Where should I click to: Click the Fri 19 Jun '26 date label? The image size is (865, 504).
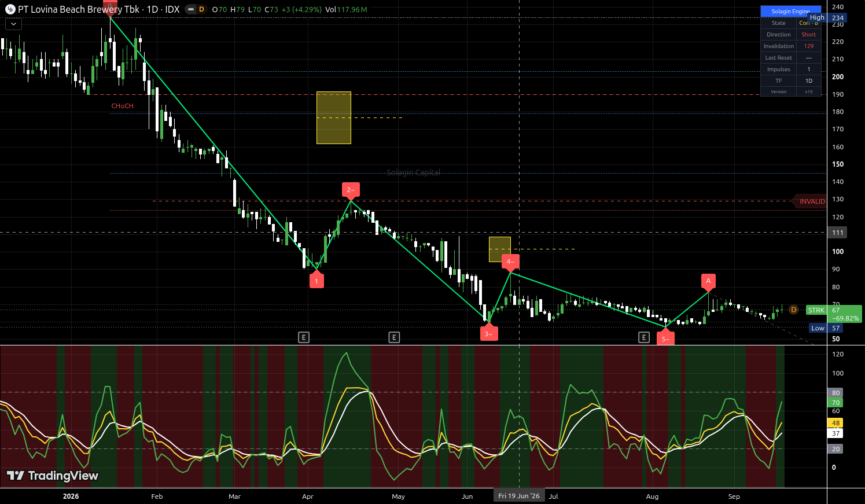pyautogui.click(x=519, y=496)
